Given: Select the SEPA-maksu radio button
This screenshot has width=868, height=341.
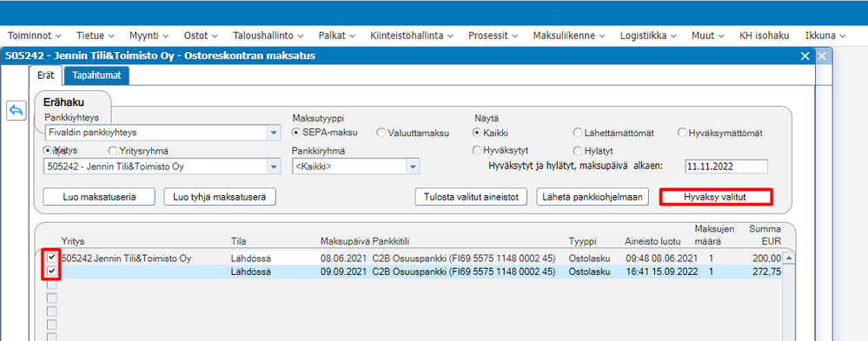Looking at the screenshot, I should click(x=296, y=133).
